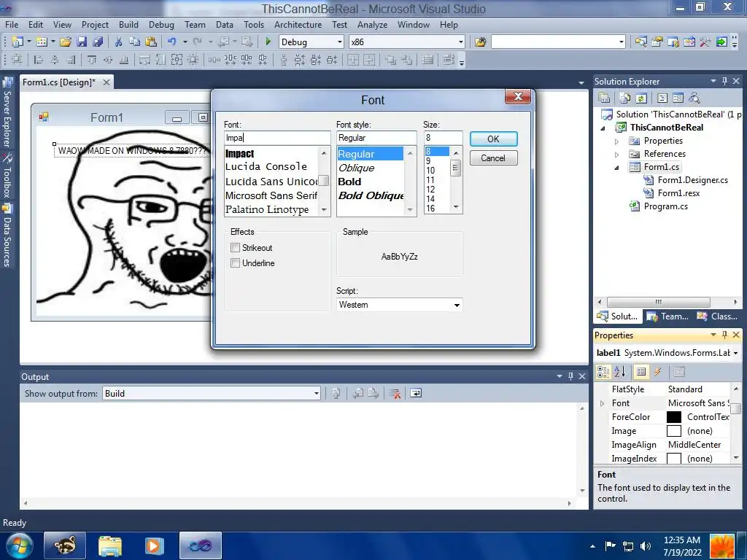
Task: Click Solution Explorer's Properties icon
Action: (x=604, y=98)
